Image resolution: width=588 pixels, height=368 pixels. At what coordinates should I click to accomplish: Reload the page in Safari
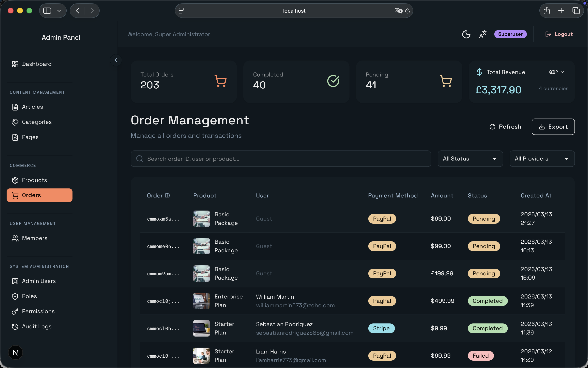tap(408, 11)
